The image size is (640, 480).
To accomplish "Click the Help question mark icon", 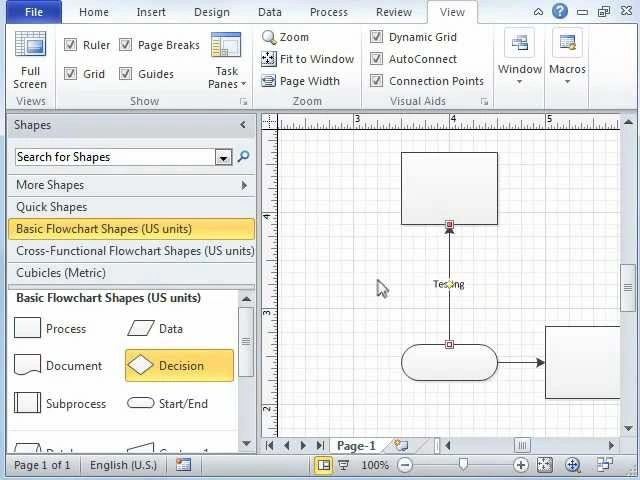I will click(560, 12).
